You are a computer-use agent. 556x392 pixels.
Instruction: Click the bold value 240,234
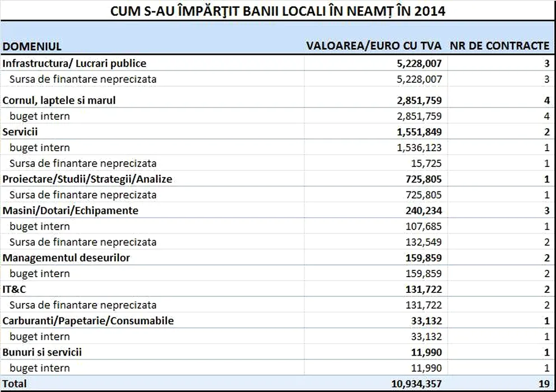423,211
